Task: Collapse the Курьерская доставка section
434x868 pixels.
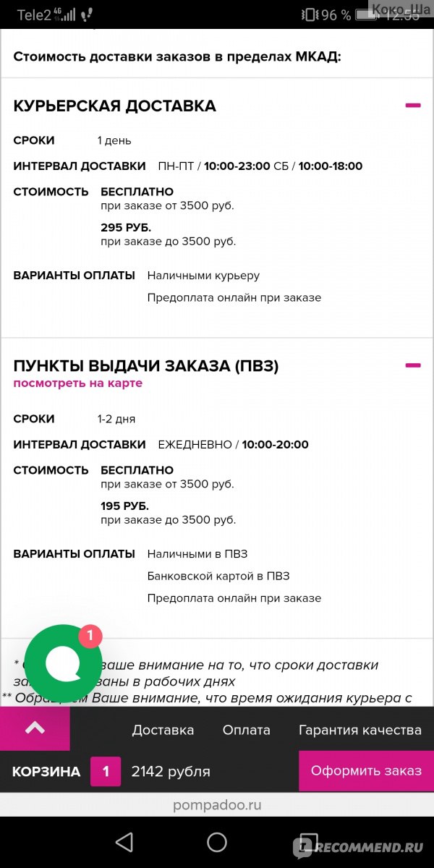Action: coord(413,106)
